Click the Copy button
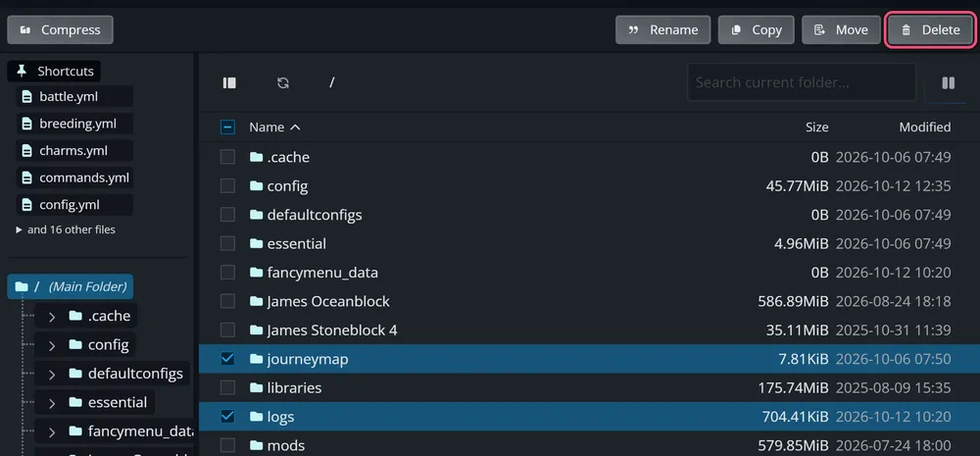The width and height of the screenshot is (980, 456). 757,30
